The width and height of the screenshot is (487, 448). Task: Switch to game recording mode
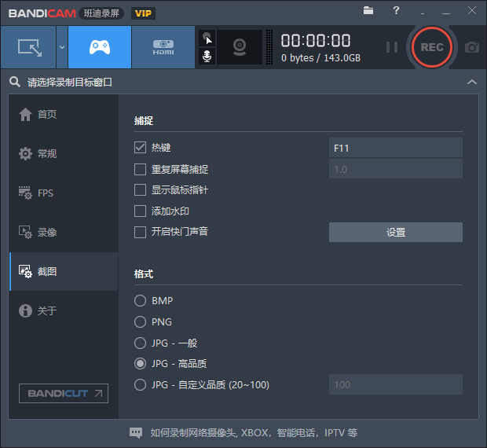coord(99,47)
